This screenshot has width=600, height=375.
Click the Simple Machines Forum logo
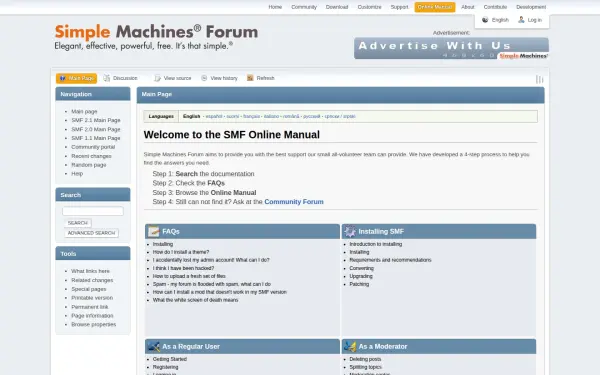click(x=156, y=37)
